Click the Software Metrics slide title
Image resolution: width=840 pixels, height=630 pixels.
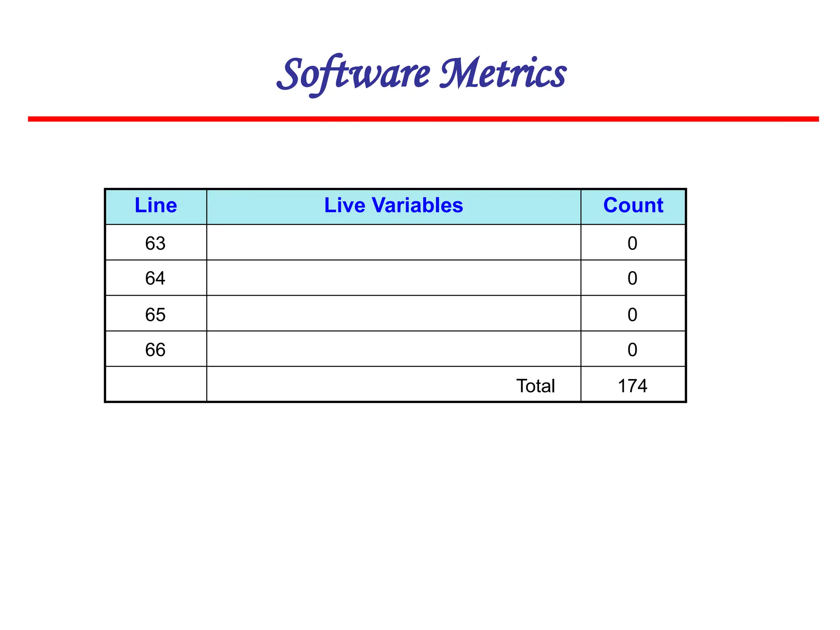[421, 74]
